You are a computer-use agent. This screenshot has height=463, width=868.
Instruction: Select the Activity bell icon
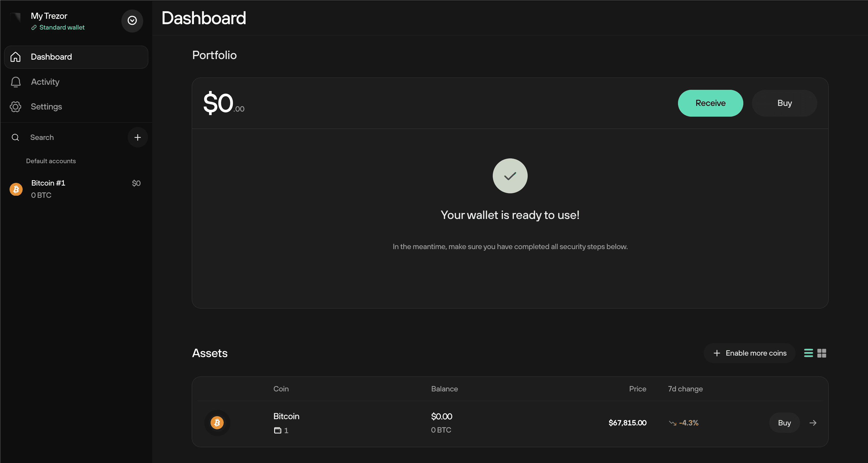click(16, 82)
